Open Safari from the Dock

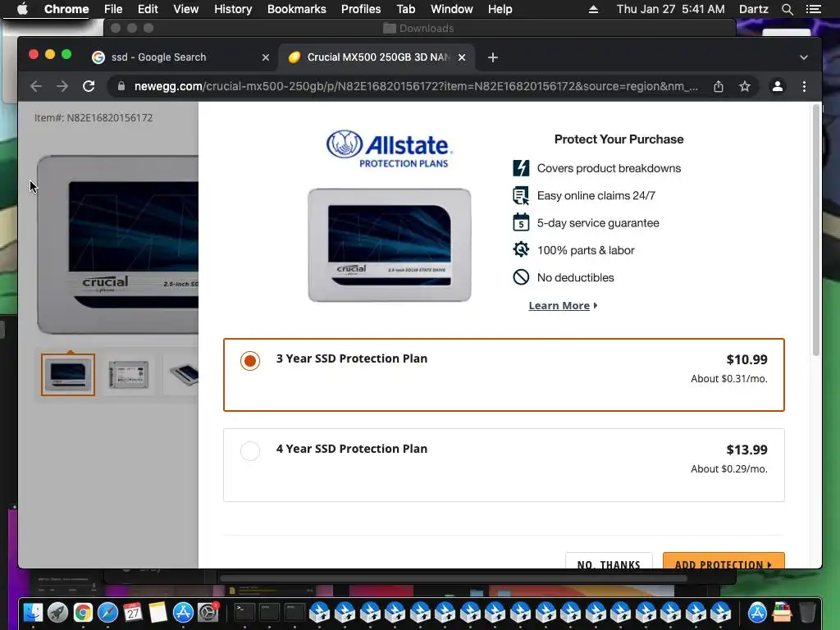coord(107,612)
